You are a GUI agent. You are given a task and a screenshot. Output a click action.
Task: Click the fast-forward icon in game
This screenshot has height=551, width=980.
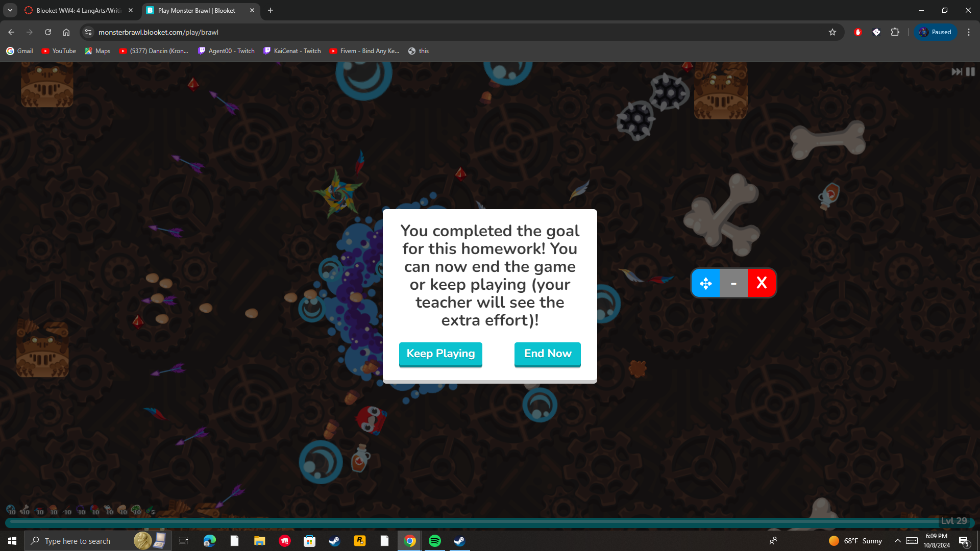[957, 72]
